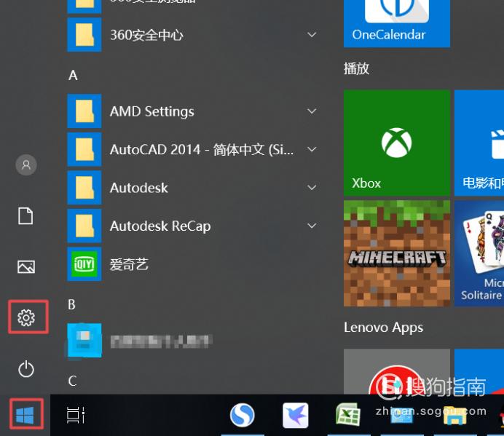Open the blue bird app on taskbar

click(x=296, y=415)
